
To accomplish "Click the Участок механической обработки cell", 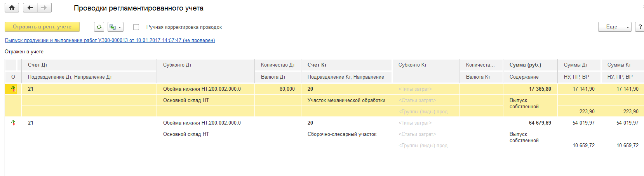I will click(346, 100).
